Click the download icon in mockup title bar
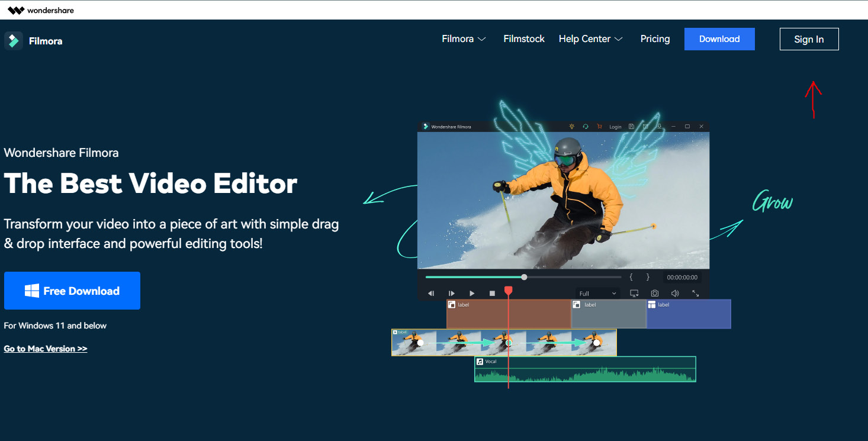Viewport: 868px width, 441px height. coord(659,127)
